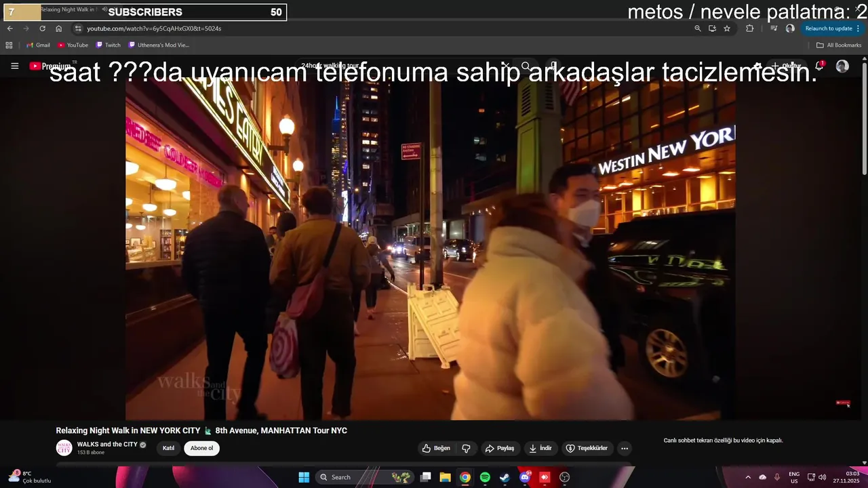Screen dimensions: 868x488
Task: Reload the YouTube page
Action: click(x=42, y=28)
